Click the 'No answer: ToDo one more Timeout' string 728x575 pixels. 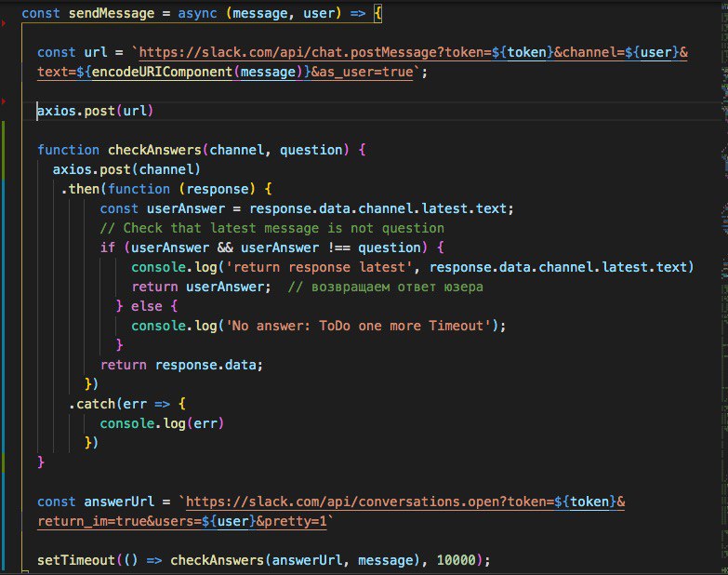coord(358,326)
